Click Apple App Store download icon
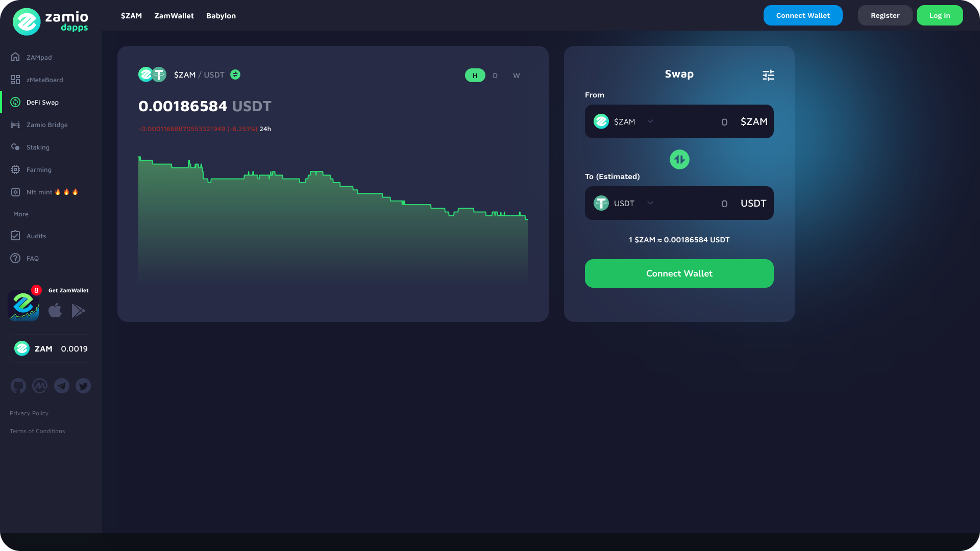The width and height of the screenshot is (980, 551). pos(55,310)
